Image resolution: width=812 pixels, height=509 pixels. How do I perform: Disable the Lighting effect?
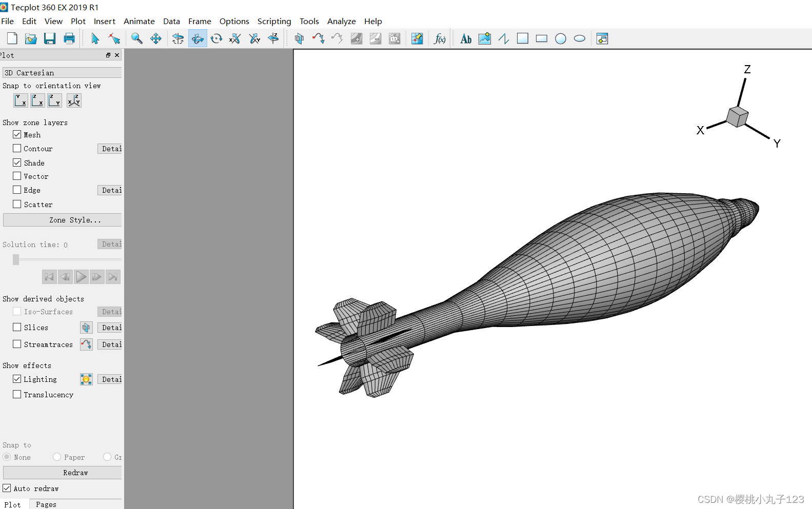(x=17, y=379)
